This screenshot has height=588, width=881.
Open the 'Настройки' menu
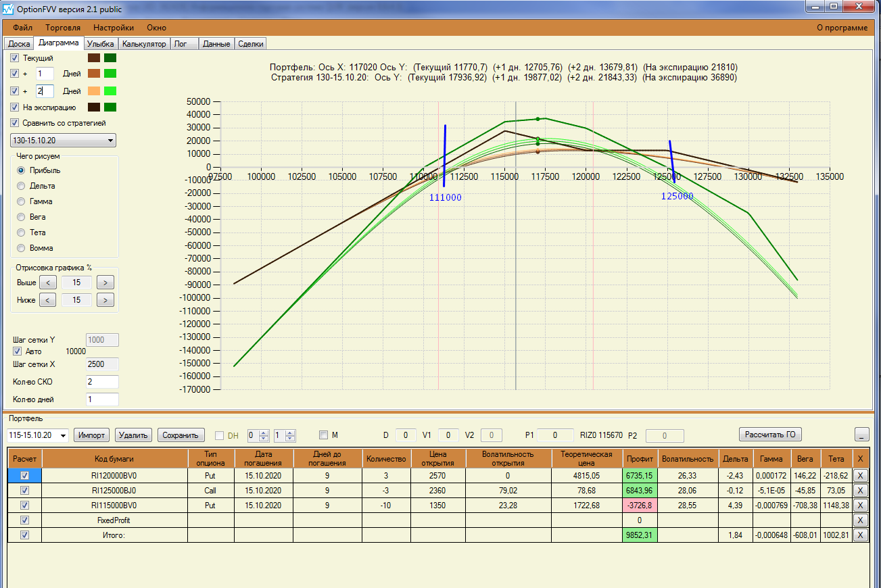click(x=114, y=28)
